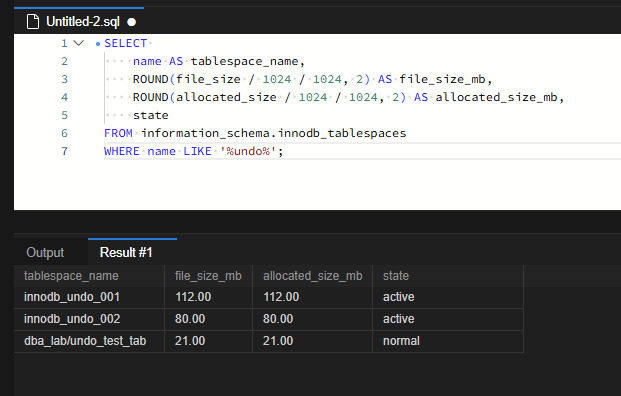The height and width of the screenshot is (396, 621).
Task: Click the unsaved dot on the Untitled-2.sql tab
Action: [x=131, y=22]
